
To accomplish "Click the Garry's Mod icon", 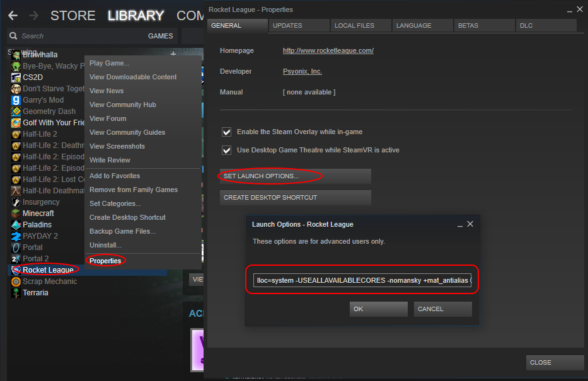I will click(x=16, y=100).
